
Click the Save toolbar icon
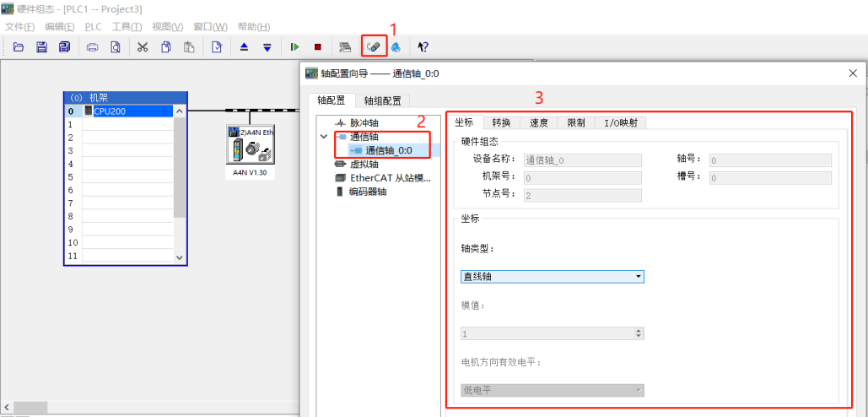[41, 47]
